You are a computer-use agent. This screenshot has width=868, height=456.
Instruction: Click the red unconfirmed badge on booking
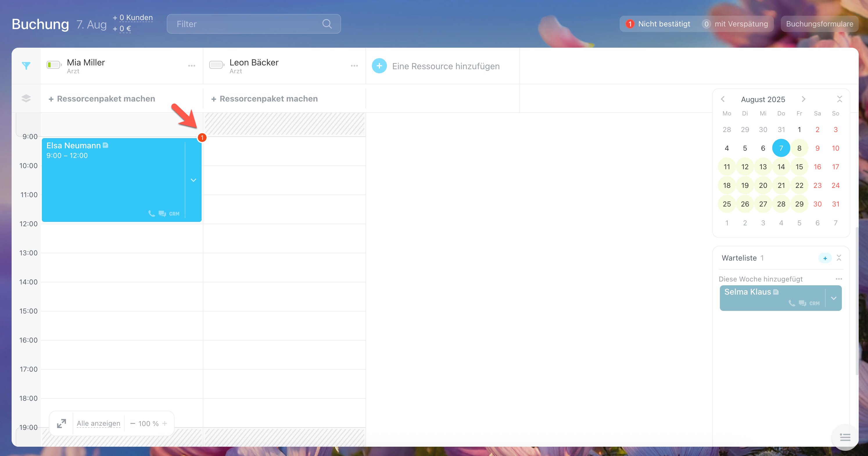pos(202,138)
